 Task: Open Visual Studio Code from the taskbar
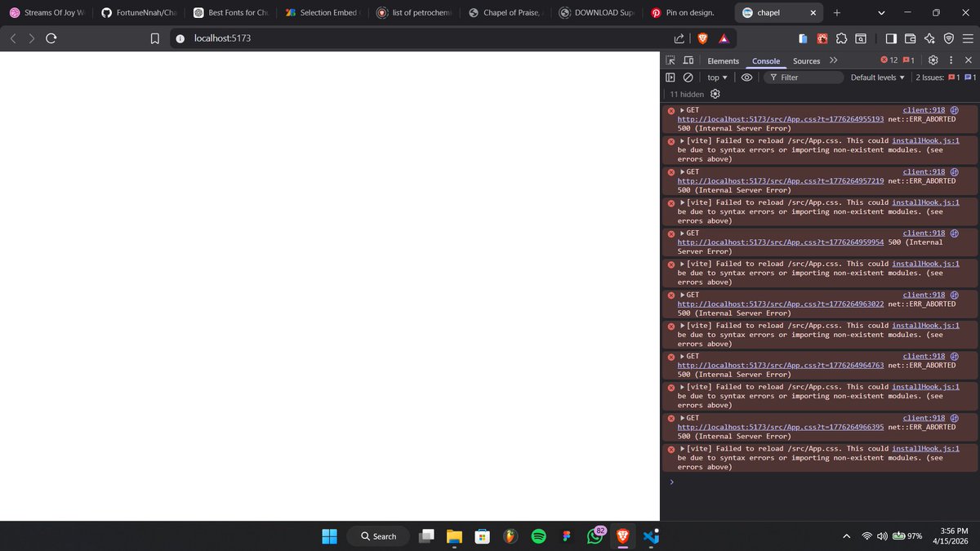click(x=651, y=536)
